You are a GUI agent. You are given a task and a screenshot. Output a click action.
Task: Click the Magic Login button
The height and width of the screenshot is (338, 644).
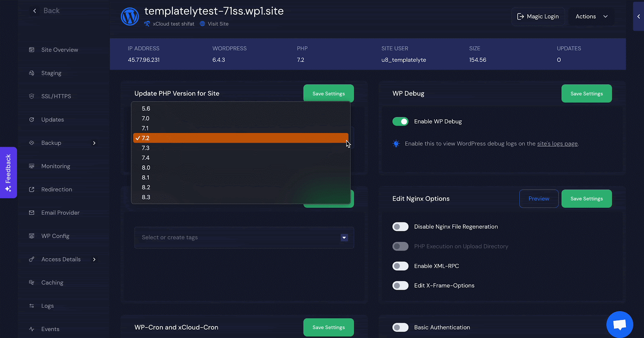pos(538,17)
